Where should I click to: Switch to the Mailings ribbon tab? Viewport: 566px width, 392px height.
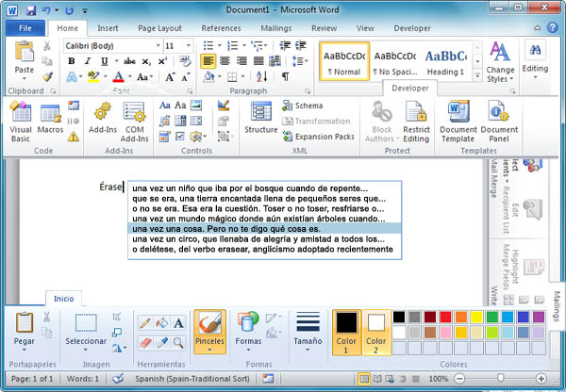click(x=276, y=28)
